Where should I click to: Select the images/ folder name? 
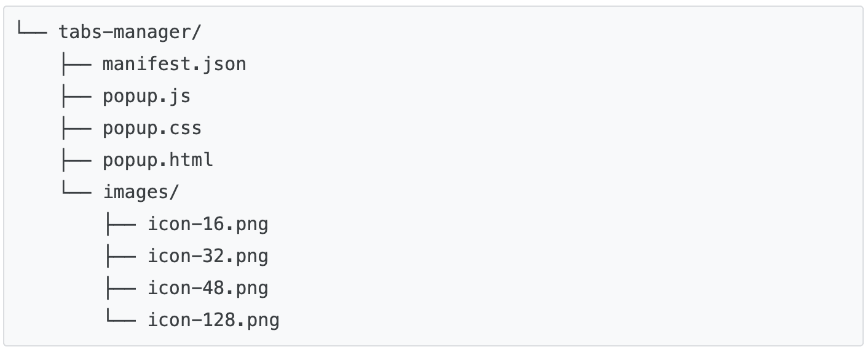pyautogui.click(x=141, y=192)
